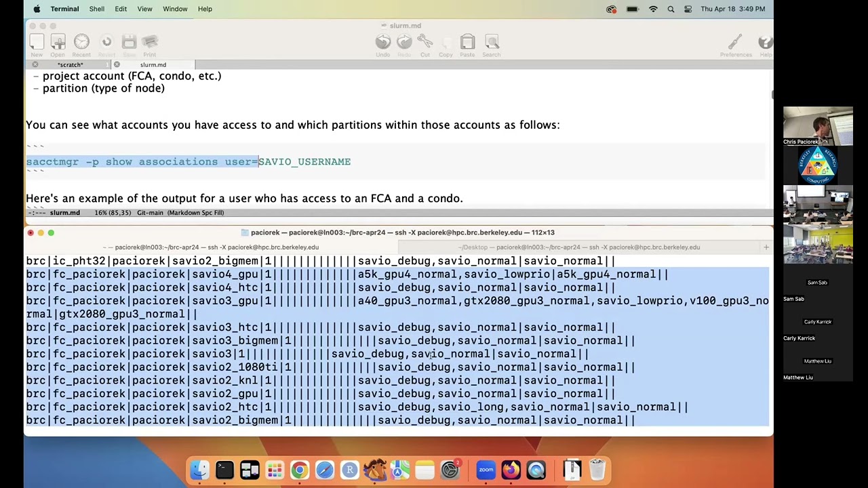Open the R application from the Dock
The image size is (868, 488).
[x=349, y=470]
